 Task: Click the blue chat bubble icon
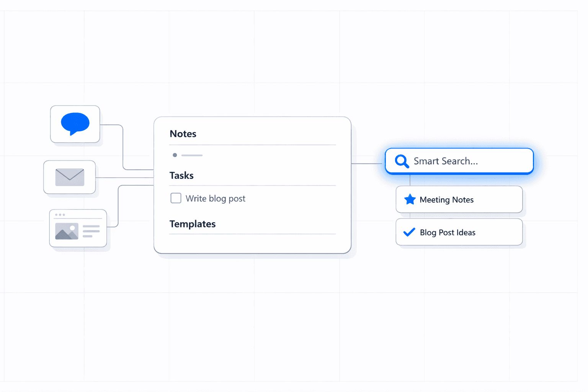(x=75, y=124)
